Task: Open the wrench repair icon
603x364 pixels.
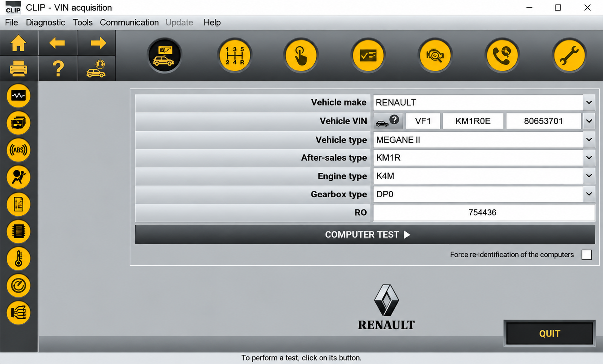Action: (x=569, y=56)
